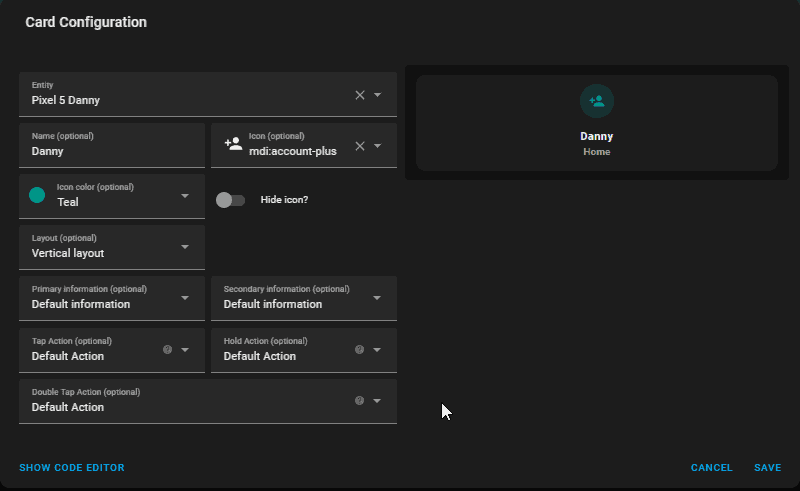This screenshot has height=491, width=800.
Task: Click the Danny name in the preview card
Action: coord(596,136)
